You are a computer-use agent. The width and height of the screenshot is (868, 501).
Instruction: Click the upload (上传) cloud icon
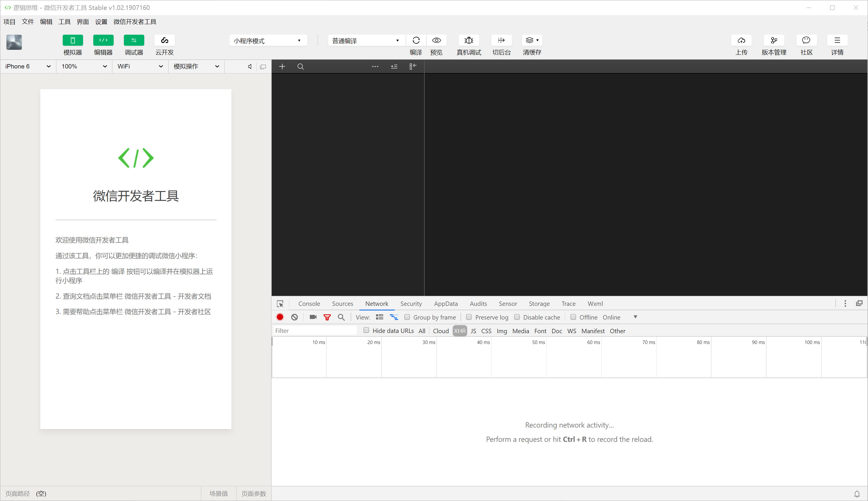[x=741, y=40]
